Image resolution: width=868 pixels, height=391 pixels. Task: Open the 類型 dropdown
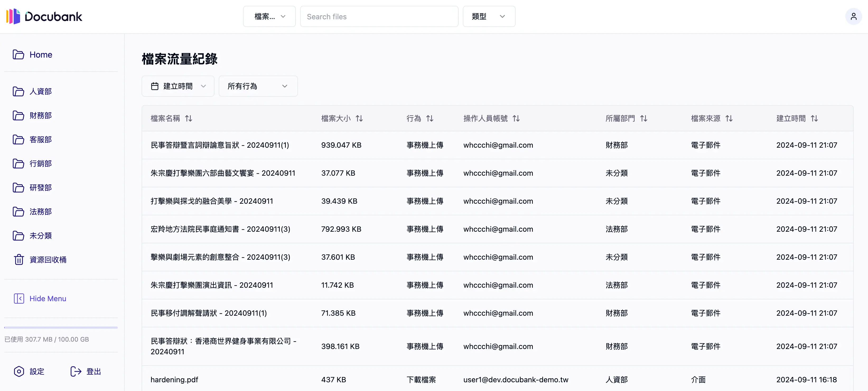tap(489, 16)
